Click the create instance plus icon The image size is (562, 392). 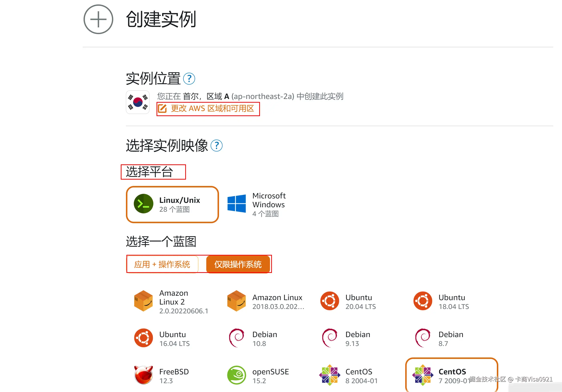(x=98, y=19)
